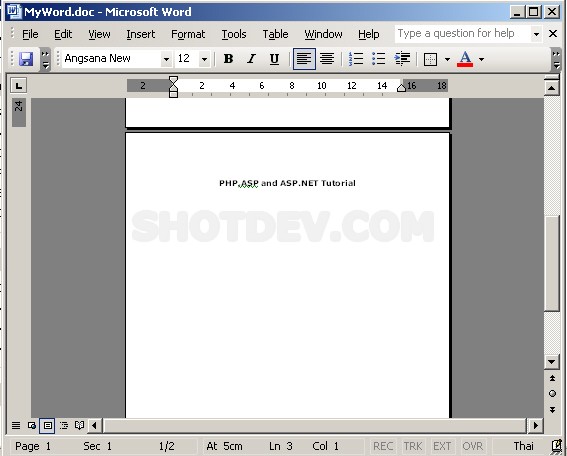Viewport: 567px width, 456px height.
Task: Click the Thai language status indicator
Action: tap(523, 446)
